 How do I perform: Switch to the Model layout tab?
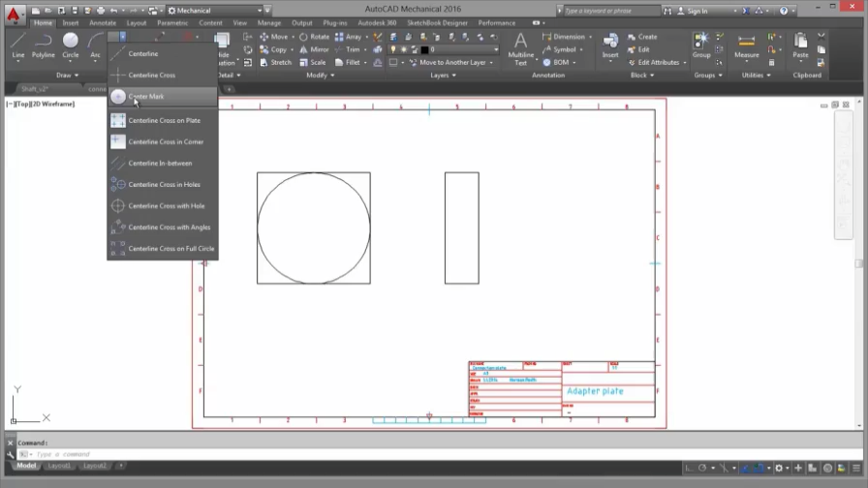(26, 466)
